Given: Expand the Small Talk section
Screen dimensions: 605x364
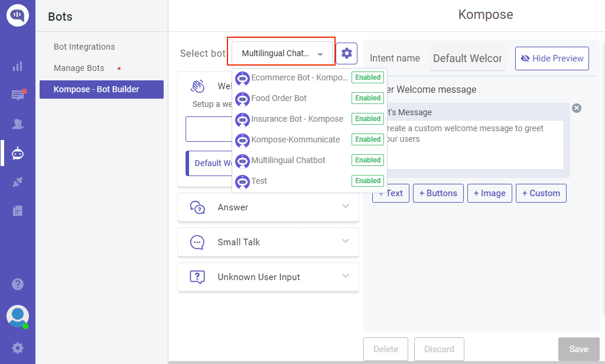Looking at the screenshot, I should coord(268,242).
